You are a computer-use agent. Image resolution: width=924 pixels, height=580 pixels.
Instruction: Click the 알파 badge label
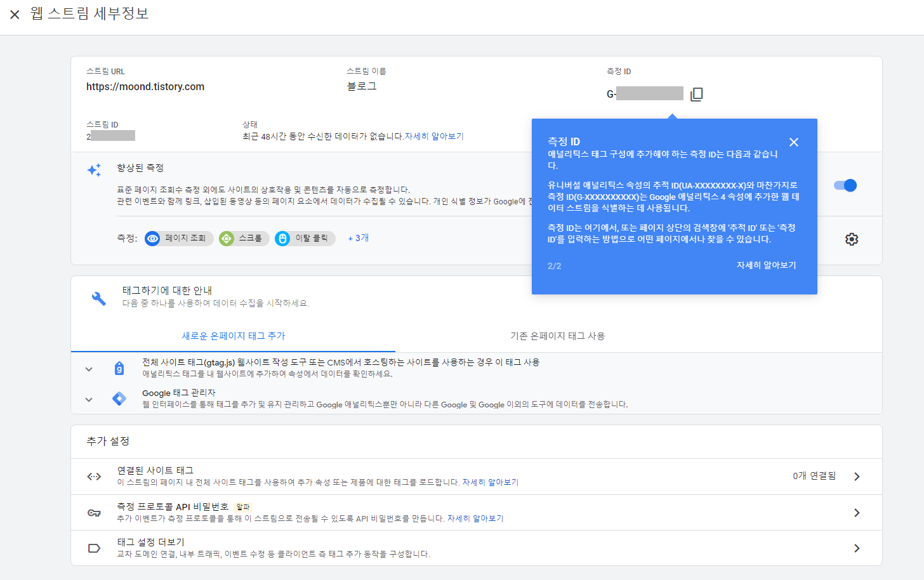click(243, 507)
